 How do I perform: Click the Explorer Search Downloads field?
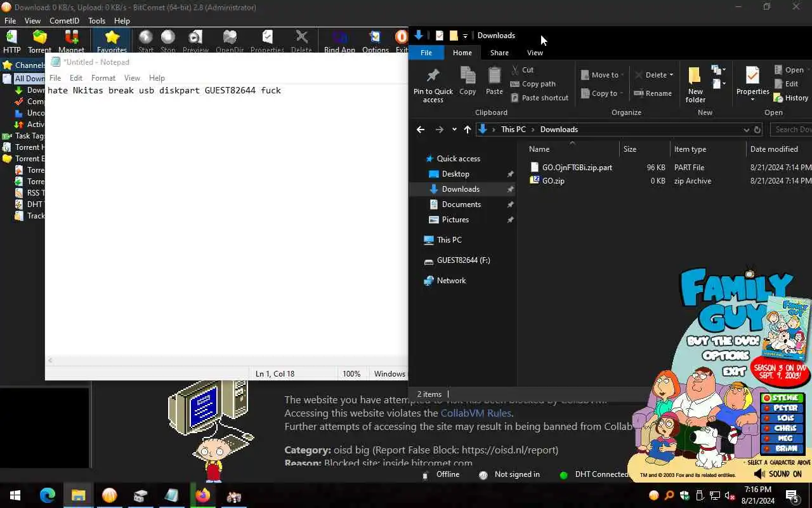pyautogui.click(x=791, y=130)
